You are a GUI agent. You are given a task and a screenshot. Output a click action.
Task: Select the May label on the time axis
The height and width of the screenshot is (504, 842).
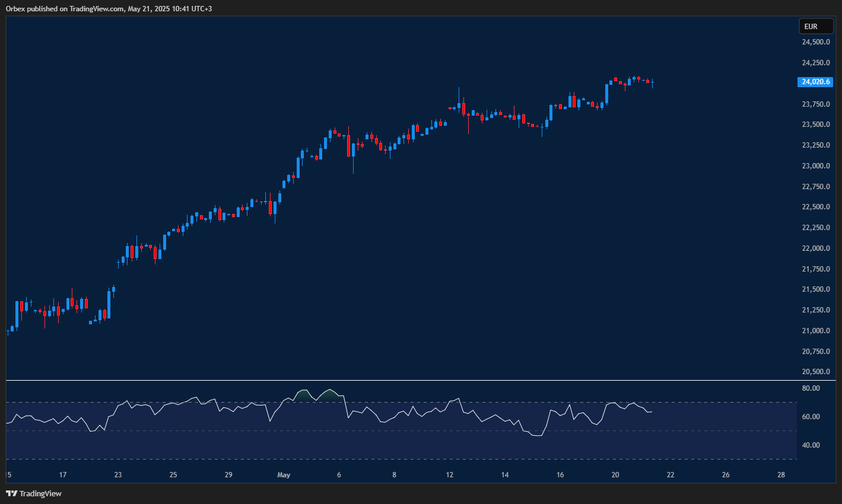click(x=284, y=475)
